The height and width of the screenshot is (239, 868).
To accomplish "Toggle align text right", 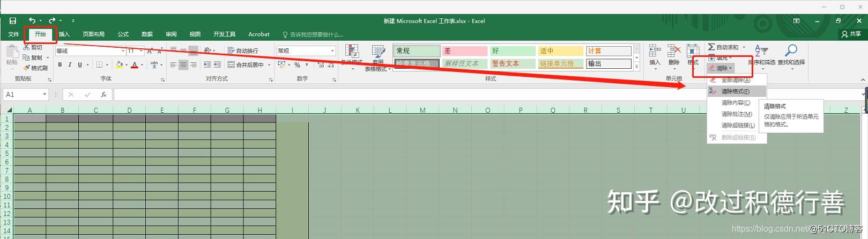I will click(x=193, y=64).
